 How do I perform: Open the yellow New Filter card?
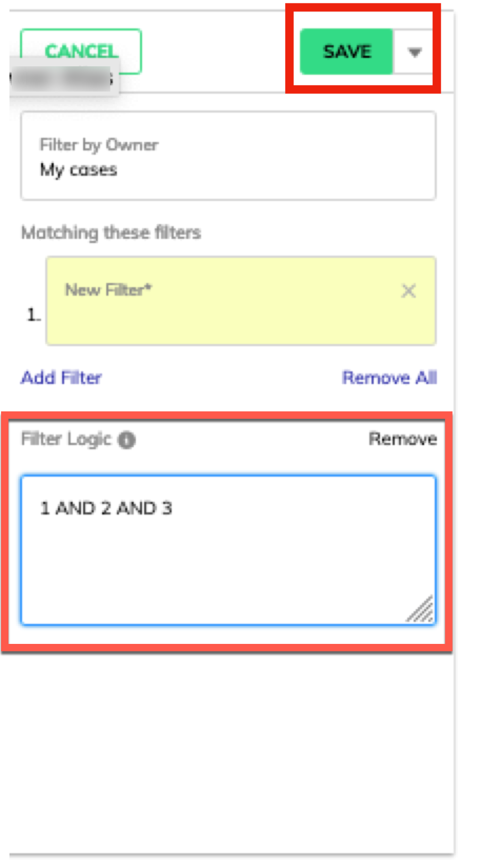(241, 301)
